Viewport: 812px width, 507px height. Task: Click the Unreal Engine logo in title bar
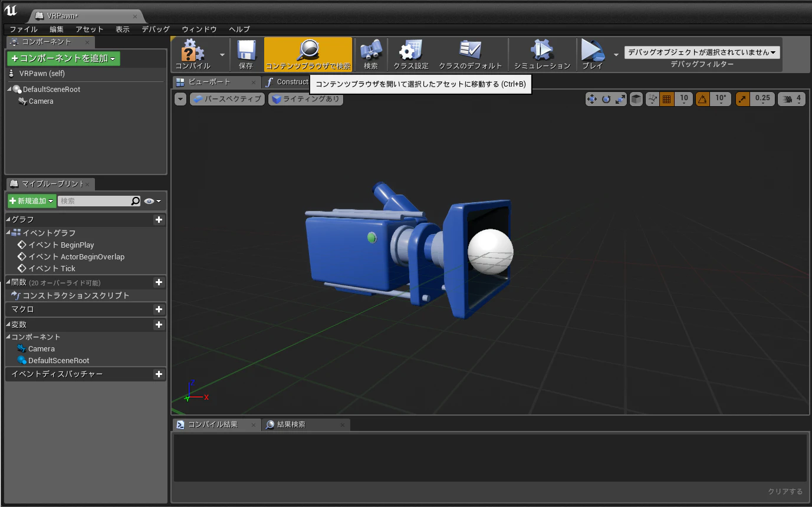11,11
